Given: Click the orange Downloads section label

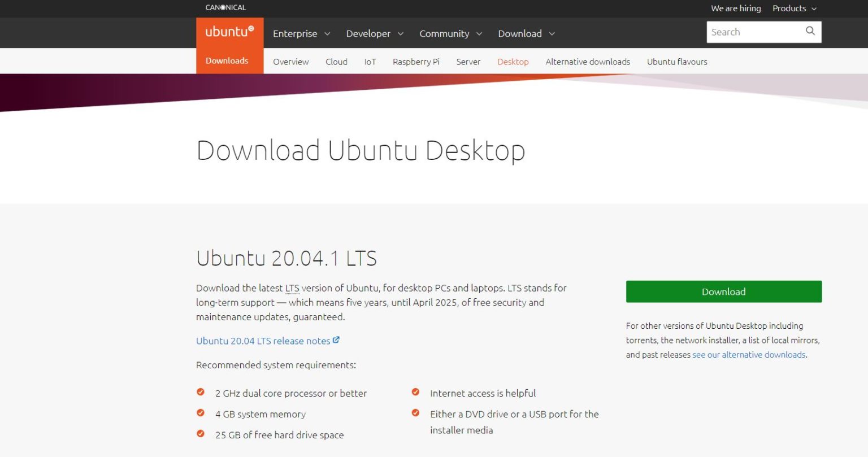Looking at the screenshot, I should point(227,60).
